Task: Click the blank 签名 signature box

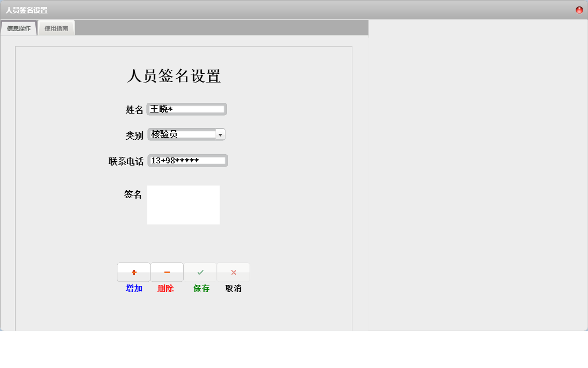Action: tap(183, 205)
